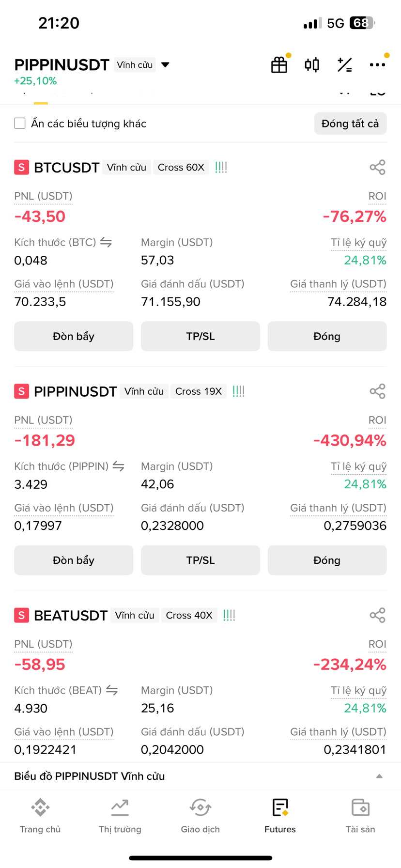Tap the BTCUSDT 'Giá thanh lý' label
The height and width of the screenshot is (868, 401).
tap(338, 284)
